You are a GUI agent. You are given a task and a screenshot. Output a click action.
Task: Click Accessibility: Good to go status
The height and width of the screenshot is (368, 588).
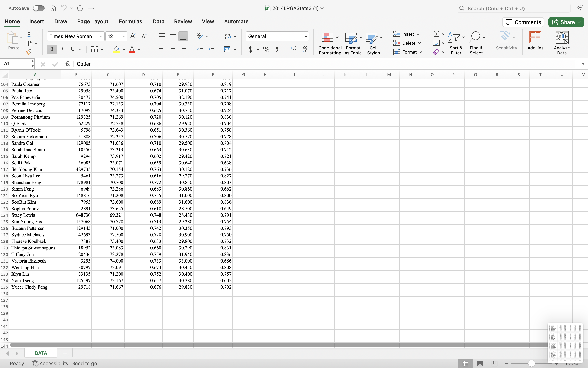tap(65, 363)
